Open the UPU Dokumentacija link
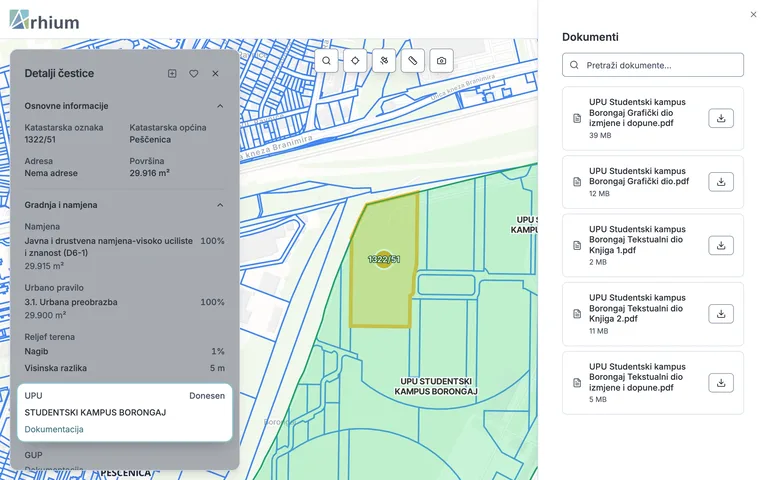768x480 pixels. 54,429
